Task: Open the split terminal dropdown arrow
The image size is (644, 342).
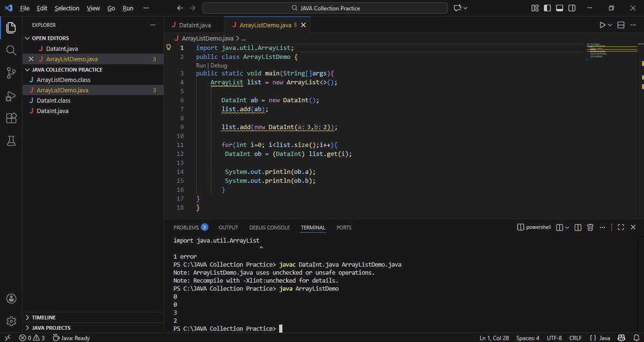Action: (567, 227)
